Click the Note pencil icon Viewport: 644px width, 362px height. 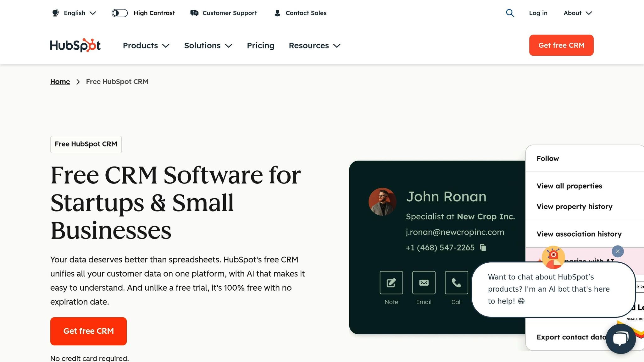coord(391,283)
